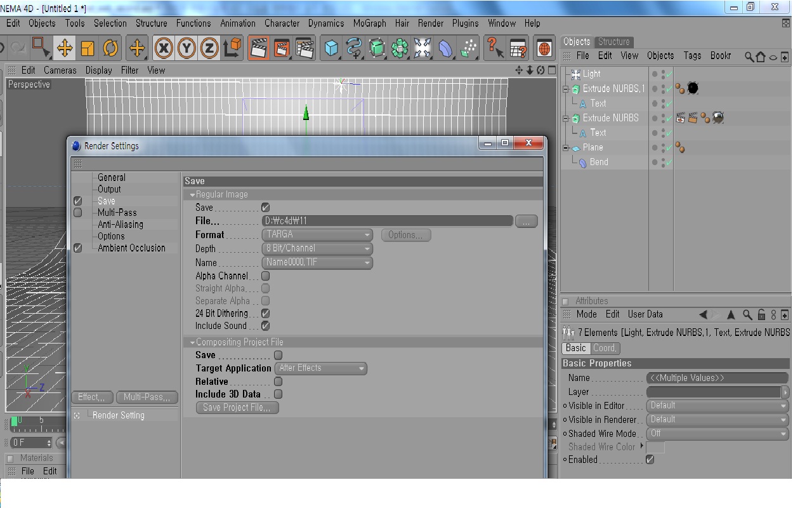Click the context help question-mark icon
Viewport: 812px width, 508px height.
tap(495, 48)
